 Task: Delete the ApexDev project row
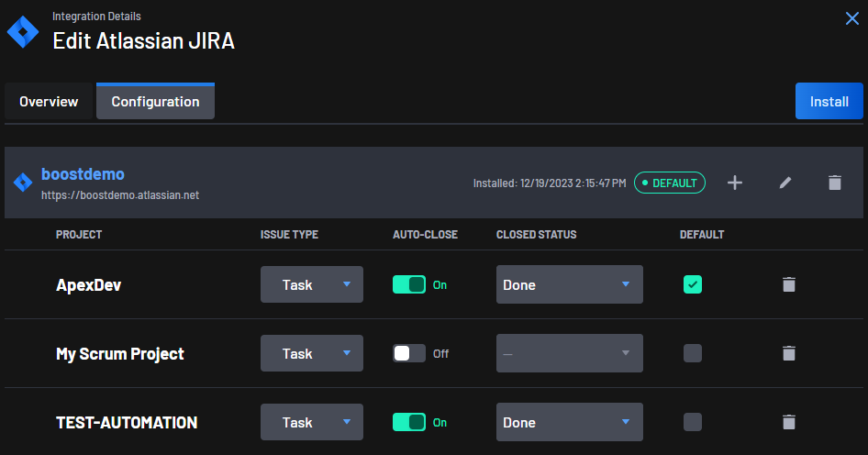pos(789,284)
